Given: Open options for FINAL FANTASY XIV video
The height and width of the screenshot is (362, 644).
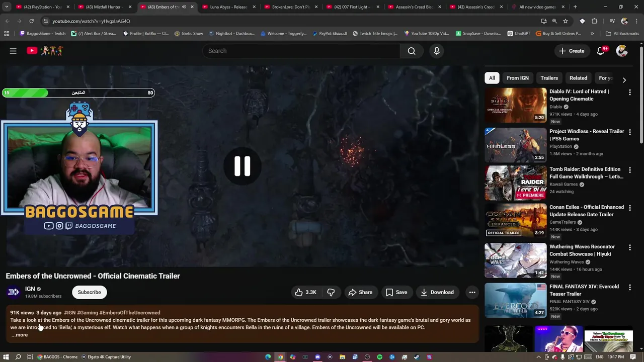Looking at the screenshot, I should tap(629, 288).
